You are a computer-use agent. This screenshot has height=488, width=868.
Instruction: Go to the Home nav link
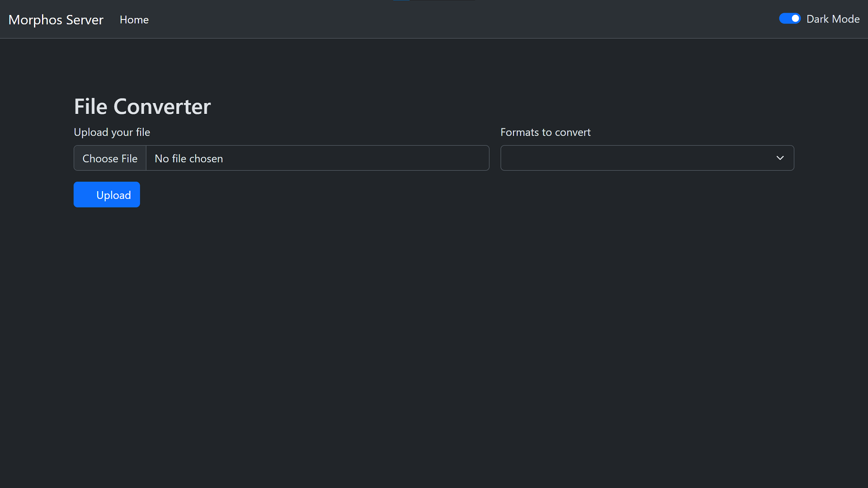coord(134,20)
